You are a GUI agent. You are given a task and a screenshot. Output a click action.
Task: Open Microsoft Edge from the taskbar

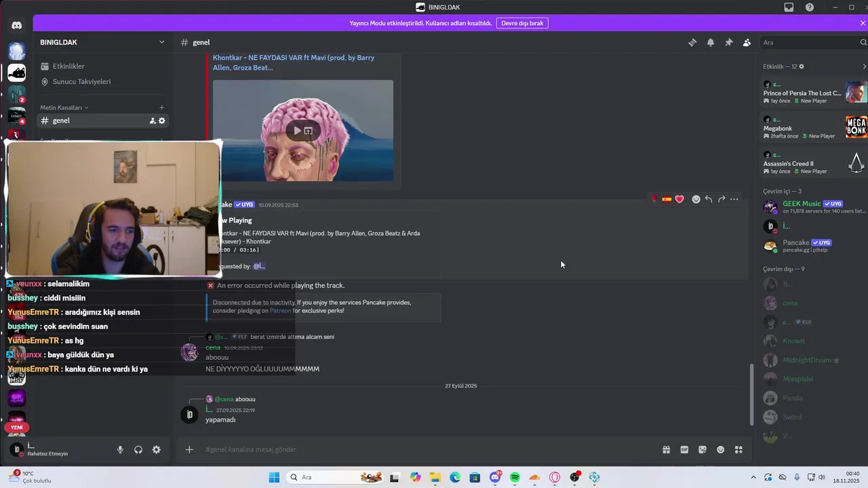(x=455, y=477)
